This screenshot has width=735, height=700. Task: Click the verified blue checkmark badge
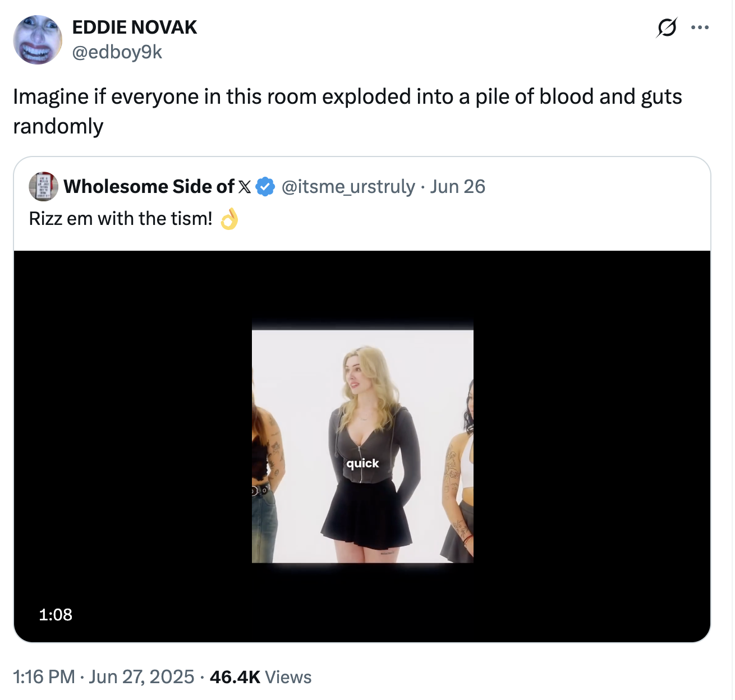[x=264, y=186]
